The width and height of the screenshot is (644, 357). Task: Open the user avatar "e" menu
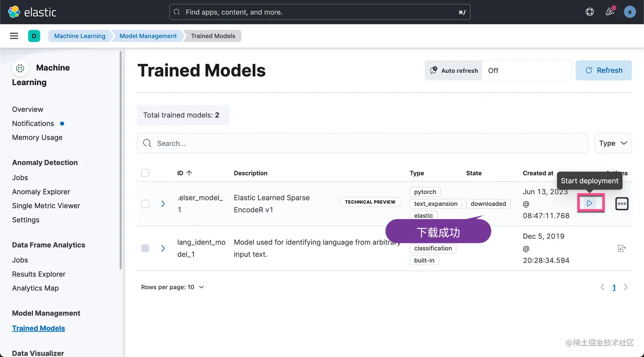tap(630, 12)
